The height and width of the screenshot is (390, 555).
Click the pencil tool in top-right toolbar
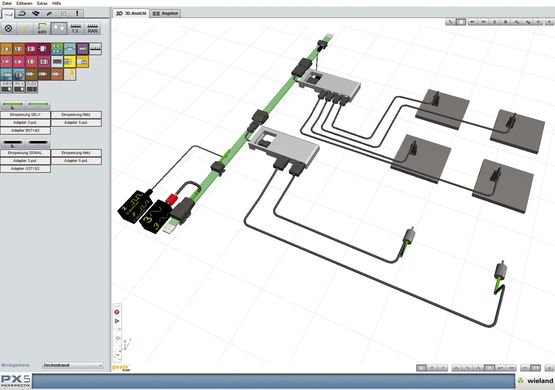[450, 22]
